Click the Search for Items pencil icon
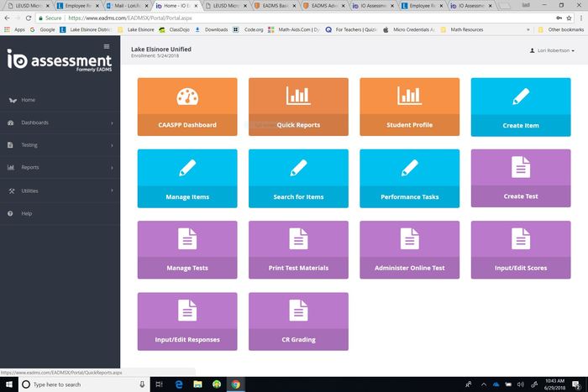 click(298, 168)
